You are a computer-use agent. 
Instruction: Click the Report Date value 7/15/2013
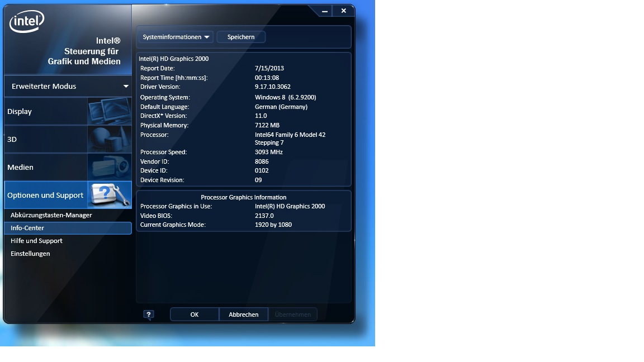[x=269, y=69]
